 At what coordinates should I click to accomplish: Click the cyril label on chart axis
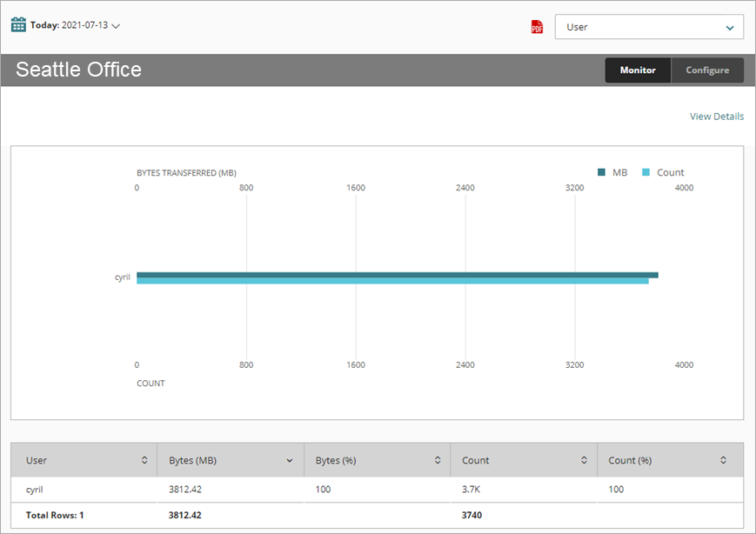pos(122,277)
